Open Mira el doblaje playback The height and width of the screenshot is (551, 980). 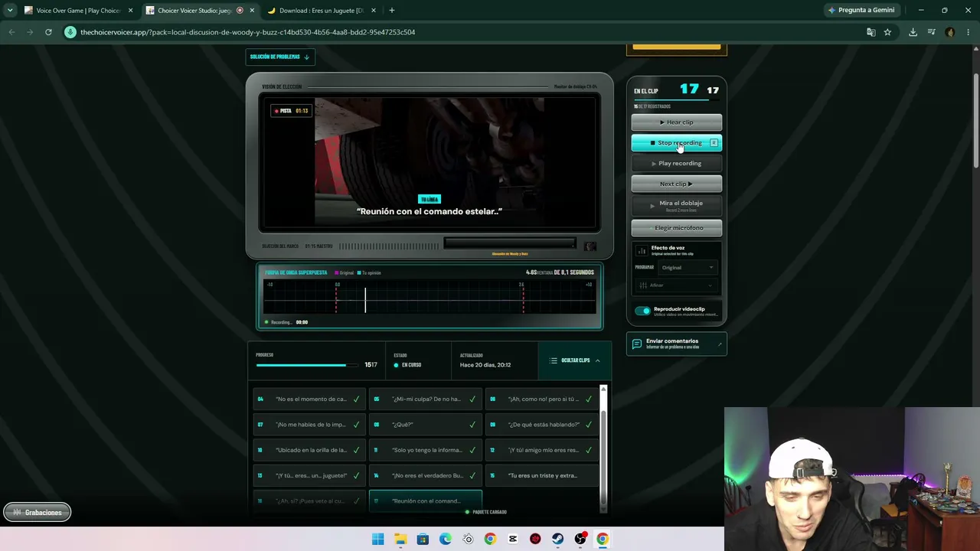tap(676, 205)
